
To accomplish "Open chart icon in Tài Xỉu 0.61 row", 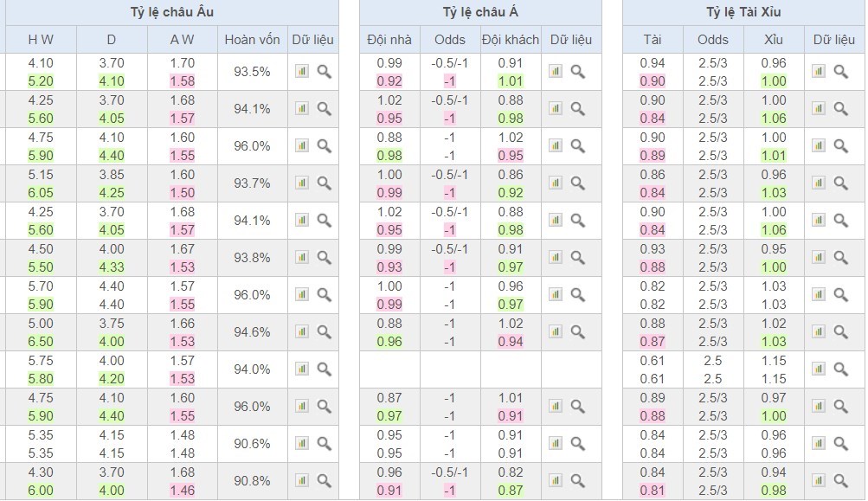I will (818, 369).
